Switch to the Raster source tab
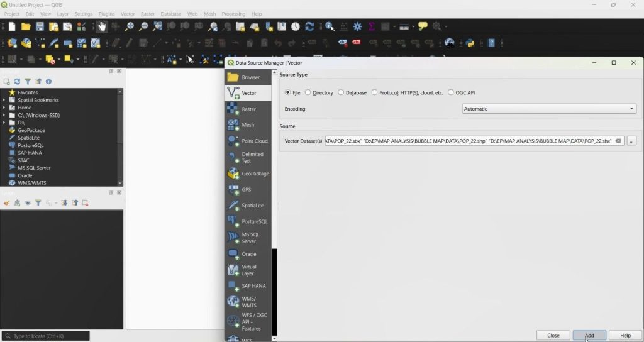This screenshot has width=644, height=342. tap(248, 109)
